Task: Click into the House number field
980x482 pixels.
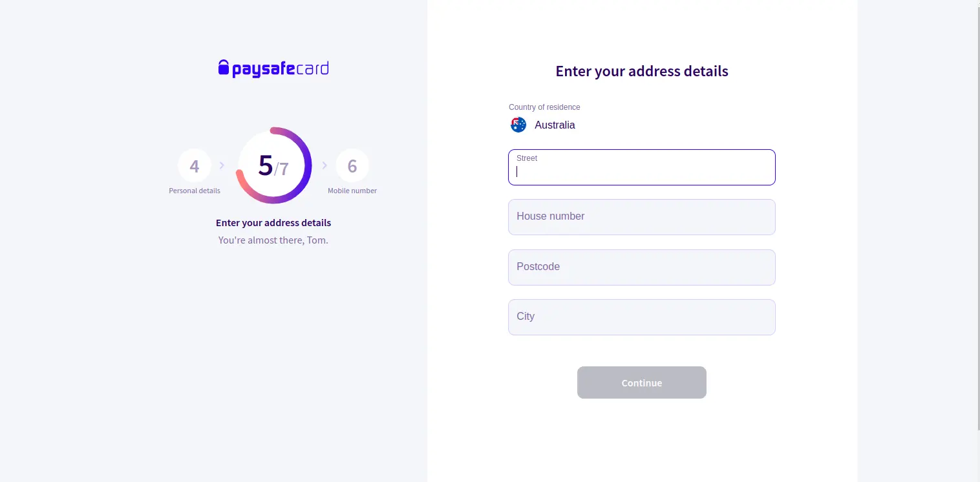Action: pyautogui.click(x=642, y=217)
